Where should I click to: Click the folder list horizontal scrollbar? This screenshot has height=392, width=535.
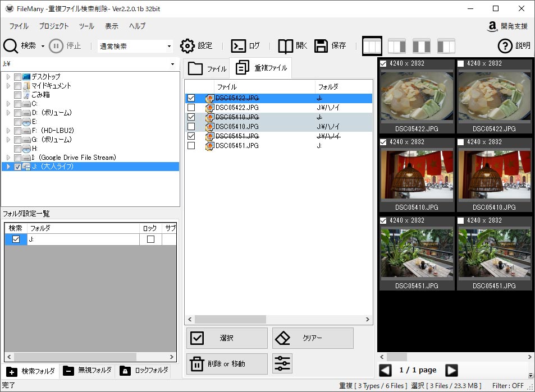pyautogui.click(x=75, y=357)
